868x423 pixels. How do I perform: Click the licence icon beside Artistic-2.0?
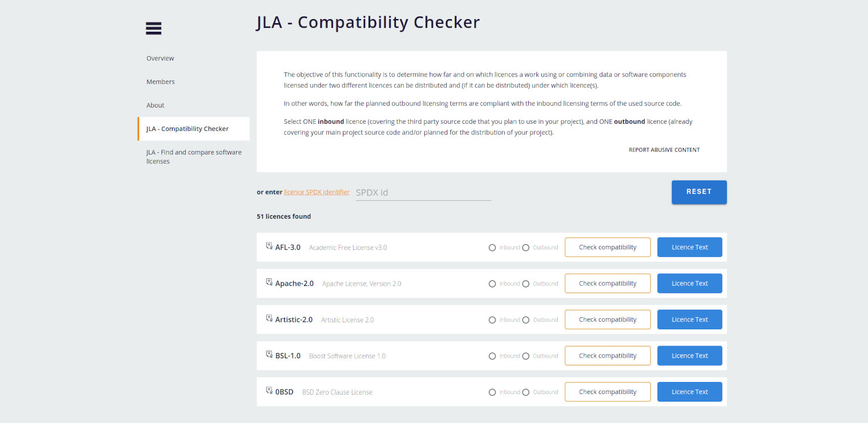click(269, 318)
